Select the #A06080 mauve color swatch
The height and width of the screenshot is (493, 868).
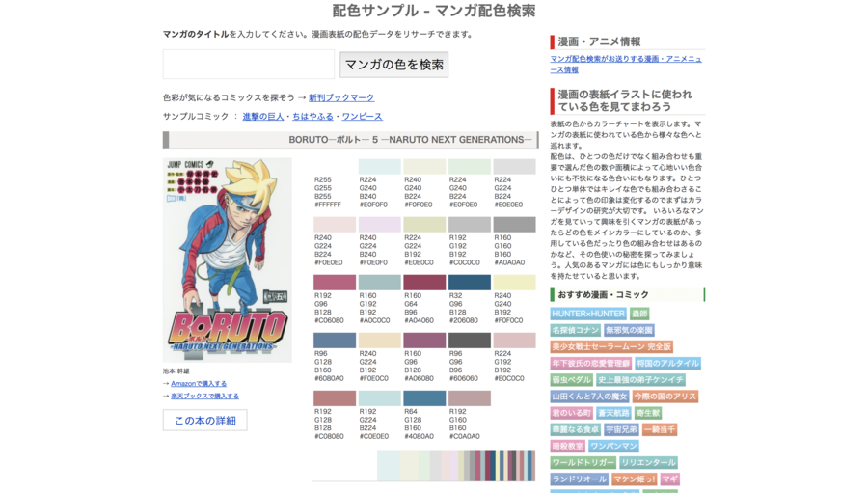click(424, 341)
